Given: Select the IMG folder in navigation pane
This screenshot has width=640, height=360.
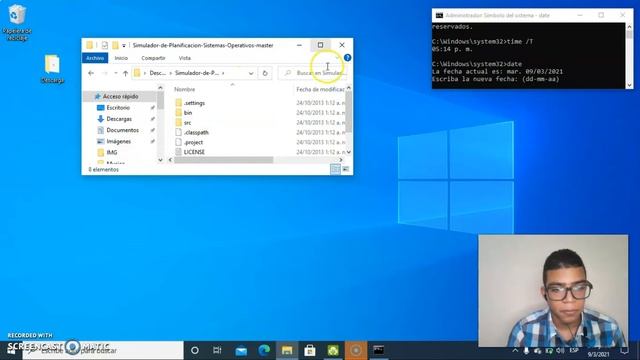Looking at the screenshot, I should [x=111, y=152].
